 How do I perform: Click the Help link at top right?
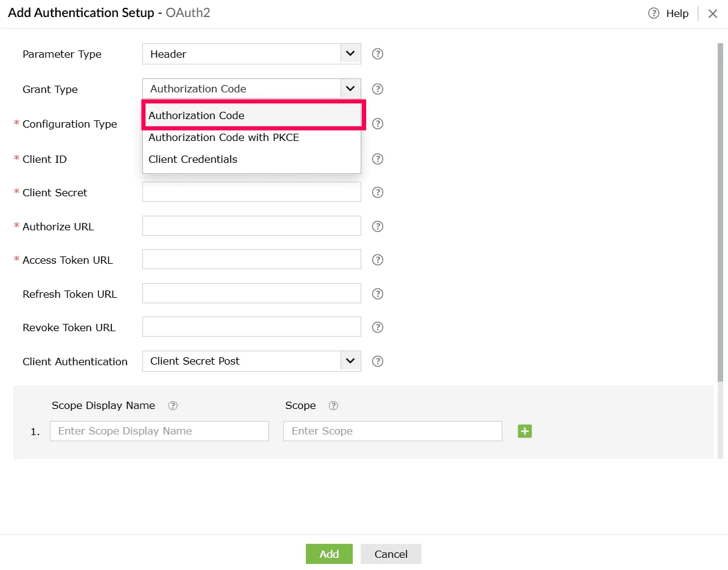(668, 13)
